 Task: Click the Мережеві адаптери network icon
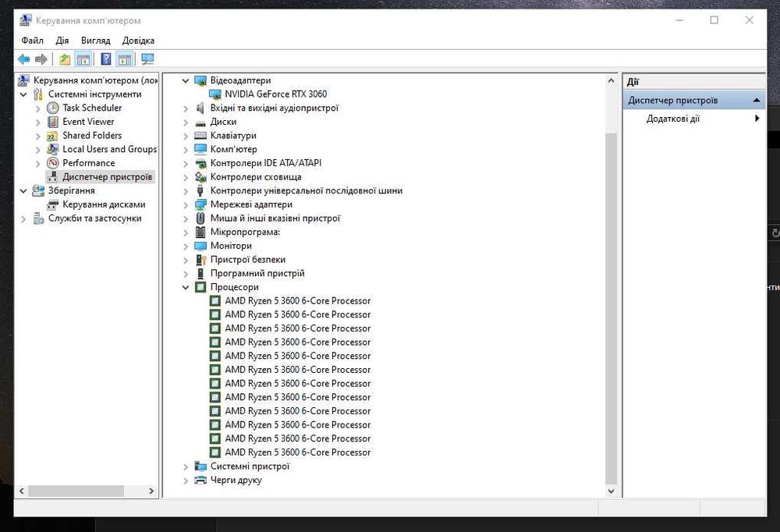[200, 204]
